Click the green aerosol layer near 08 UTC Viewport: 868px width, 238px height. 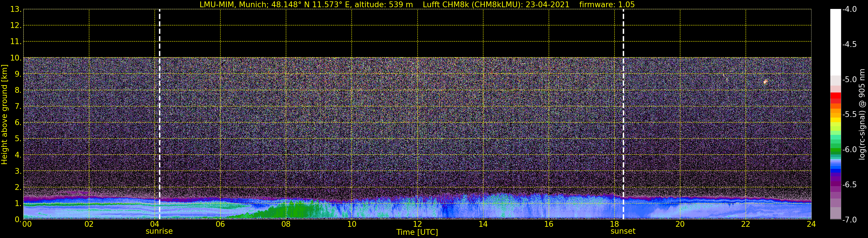pyautogui.click(x=297, y=211)
